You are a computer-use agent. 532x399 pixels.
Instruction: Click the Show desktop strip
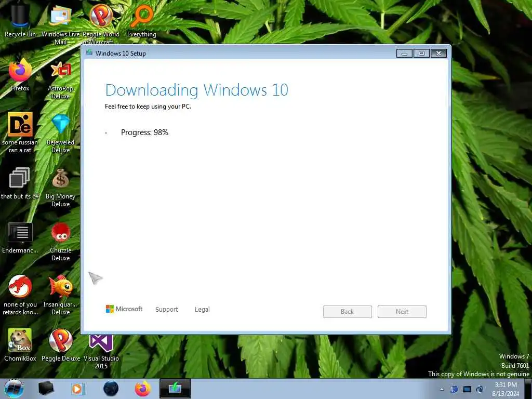click(x=528, y=389)
